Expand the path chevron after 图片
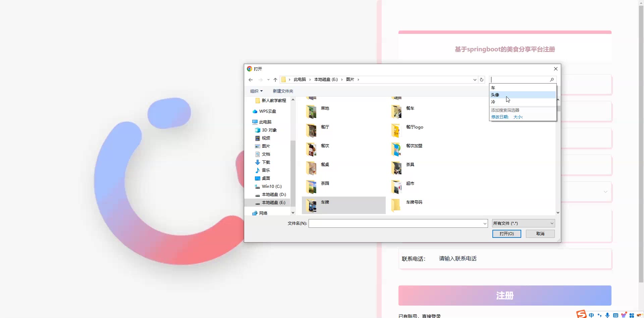 [358, 80]
